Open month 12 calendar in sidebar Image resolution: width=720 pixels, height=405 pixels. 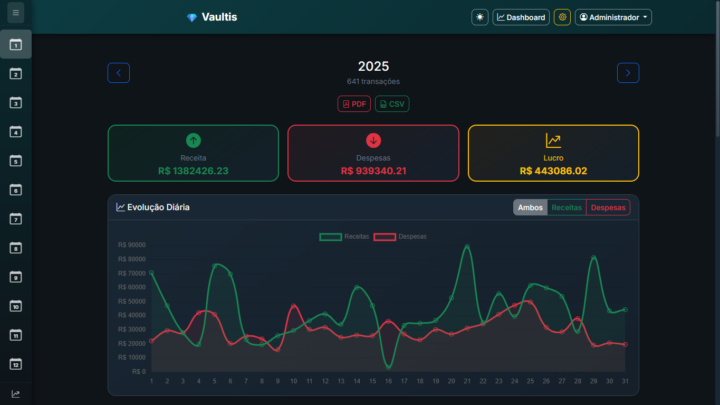[x=15, y=364]
